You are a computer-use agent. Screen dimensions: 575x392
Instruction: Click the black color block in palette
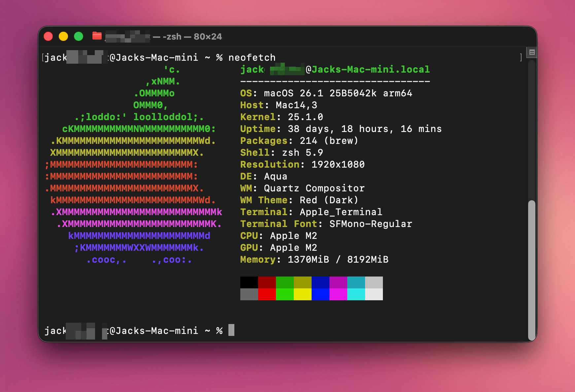(249, 282)
